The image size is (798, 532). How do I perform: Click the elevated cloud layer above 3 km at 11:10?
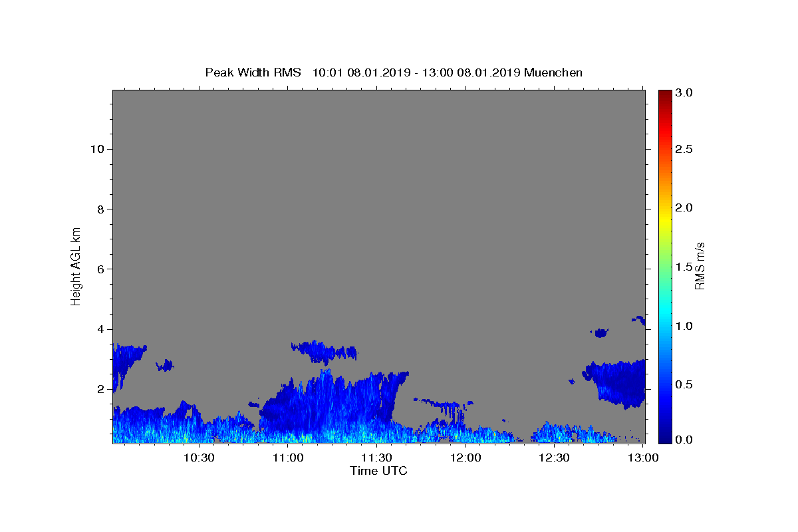coord(324,351)
